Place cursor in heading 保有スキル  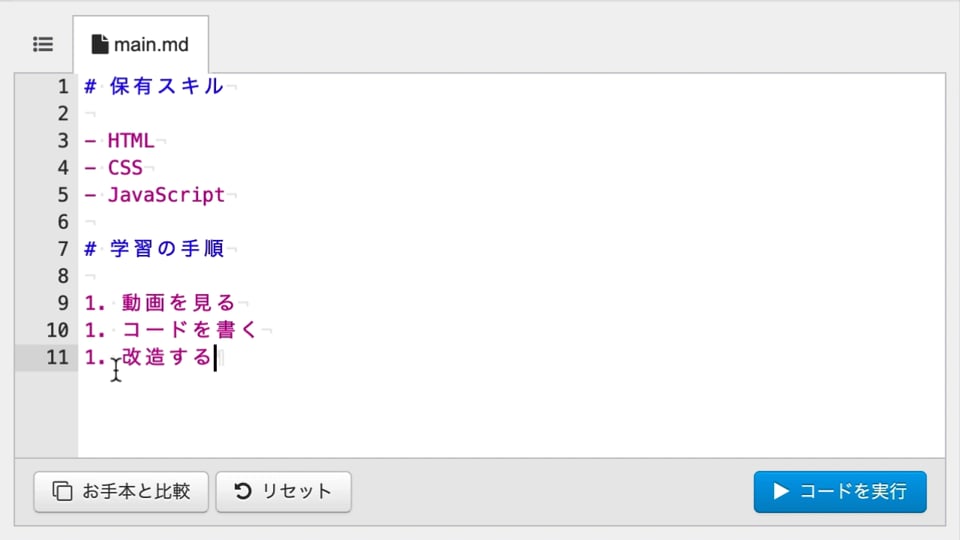[166, 86]
